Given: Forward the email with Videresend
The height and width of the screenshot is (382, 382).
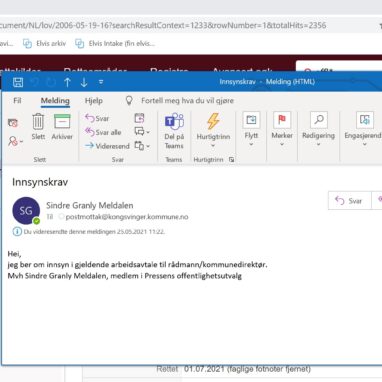Looking at the screenshot, I should pyautogui.click(x=107, y=146).
